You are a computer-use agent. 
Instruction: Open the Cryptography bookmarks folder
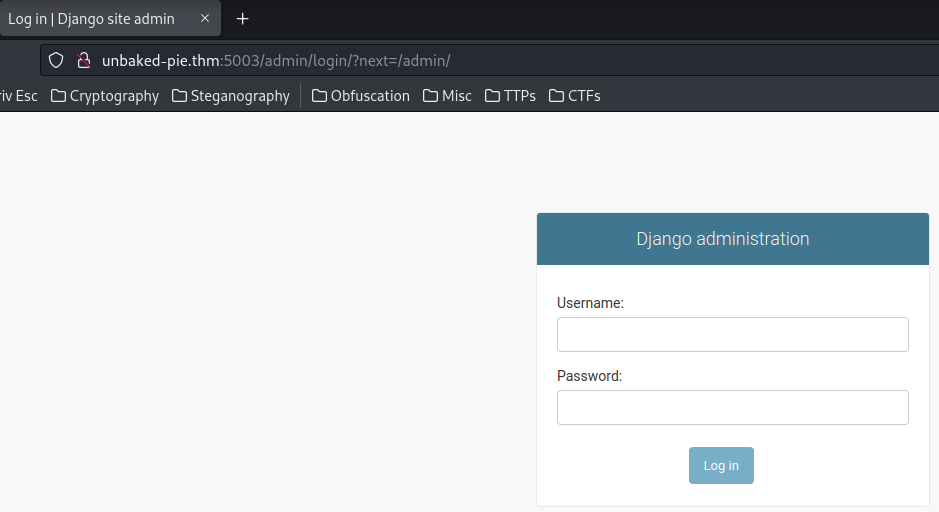[105, 96]
